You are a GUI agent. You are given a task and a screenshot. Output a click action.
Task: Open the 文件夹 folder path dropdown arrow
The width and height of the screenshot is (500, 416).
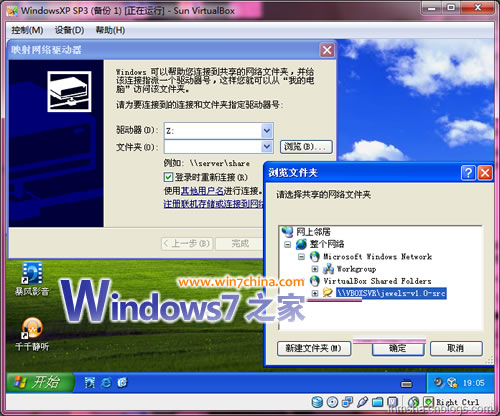pyautogui.click(x=267, y=146)
